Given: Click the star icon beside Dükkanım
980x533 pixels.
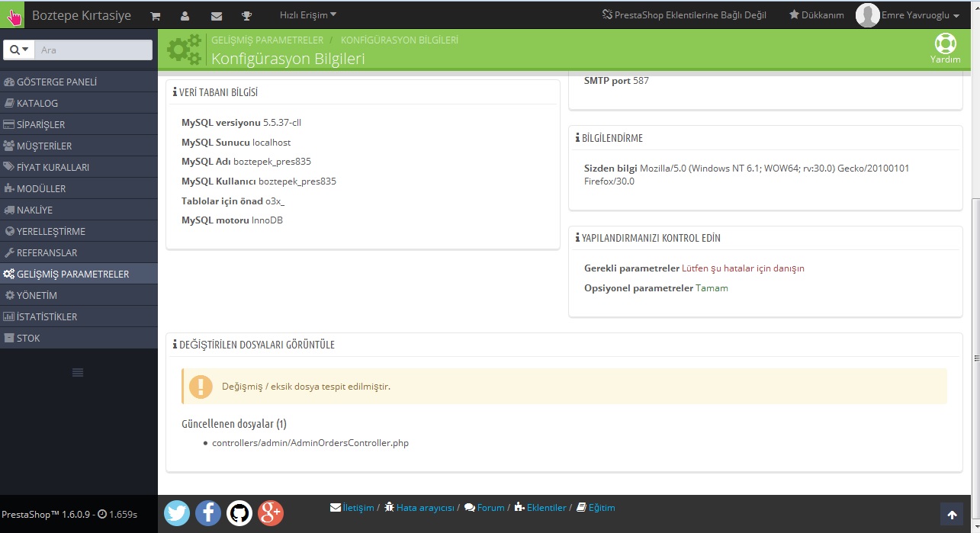Looking at the screenshot, I should 794,15.
